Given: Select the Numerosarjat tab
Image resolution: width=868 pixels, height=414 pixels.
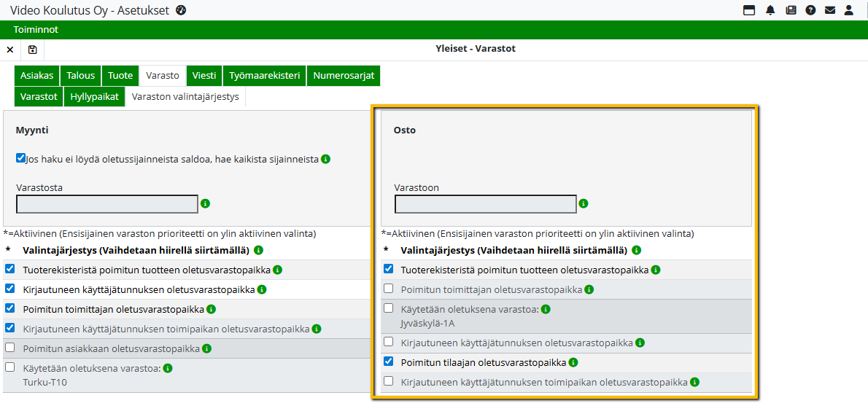Looking at the screenshot, I should tap(343, 76).
